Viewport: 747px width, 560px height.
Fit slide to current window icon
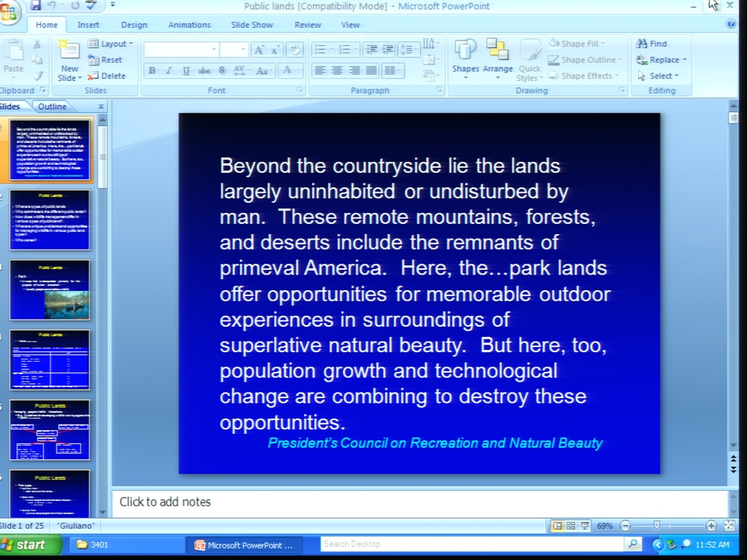tap(729, 525)
